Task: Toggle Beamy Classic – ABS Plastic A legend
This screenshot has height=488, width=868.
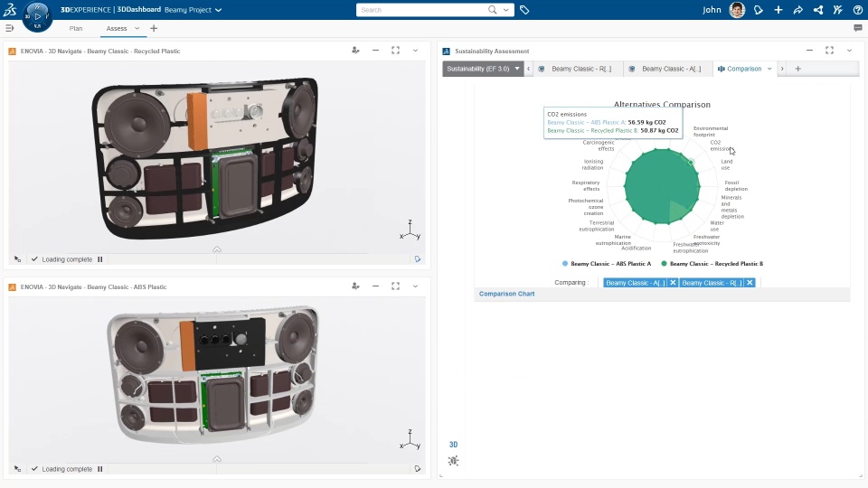Action: [x=607, y=264]
